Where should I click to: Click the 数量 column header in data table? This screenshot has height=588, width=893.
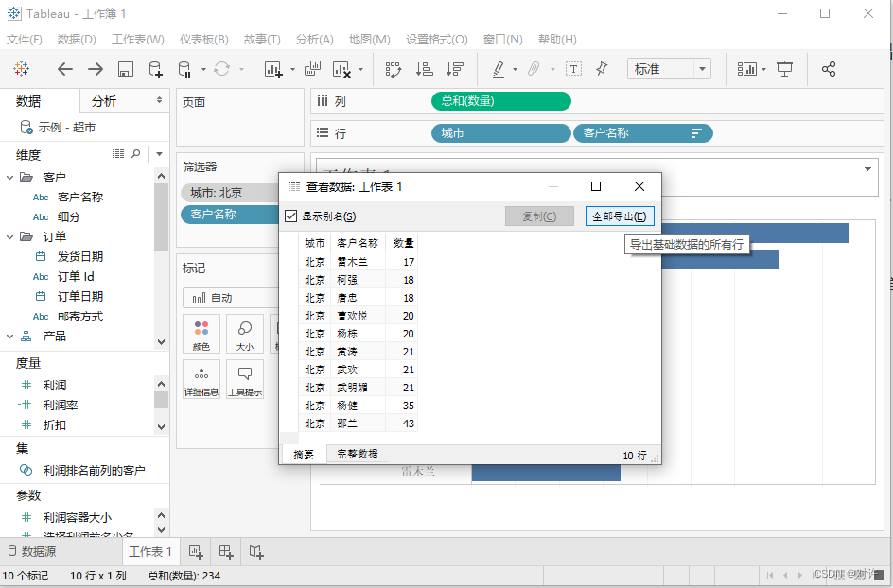tap(401, 243)
